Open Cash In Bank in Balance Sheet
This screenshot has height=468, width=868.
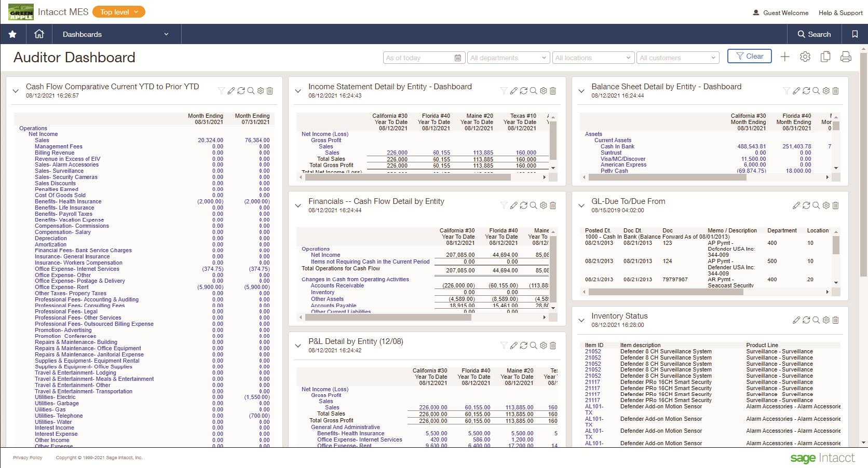pos(617,146)
